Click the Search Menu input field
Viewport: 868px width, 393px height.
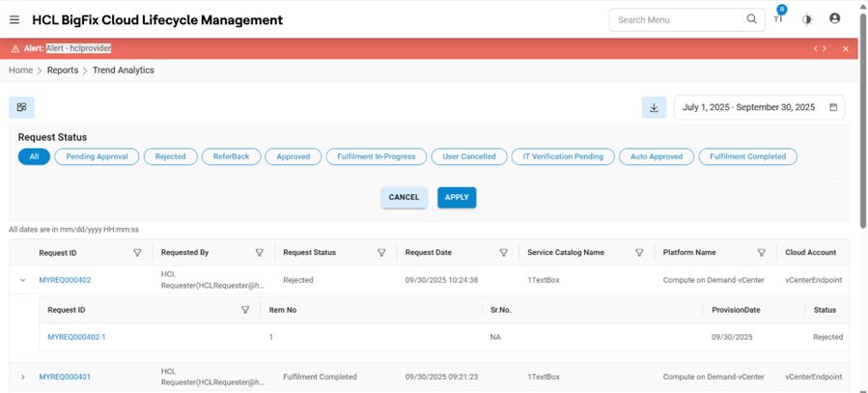tap(679, 20)
